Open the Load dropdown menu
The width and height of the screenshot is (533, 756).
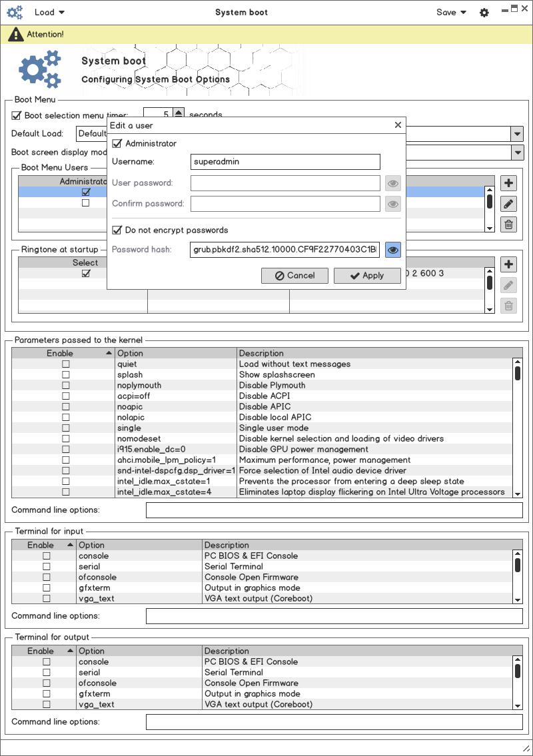point(49,13)
